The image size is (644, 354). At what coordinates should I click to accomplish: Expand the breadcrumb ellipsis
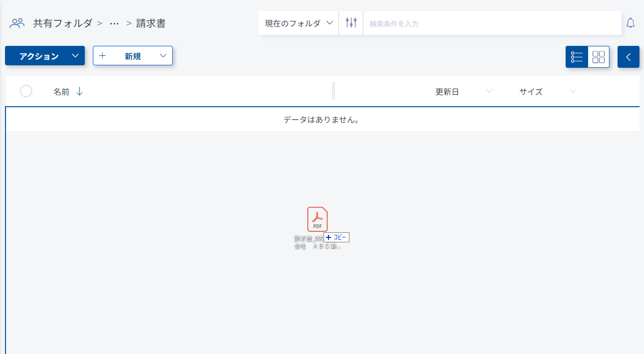tap(114, 24)
